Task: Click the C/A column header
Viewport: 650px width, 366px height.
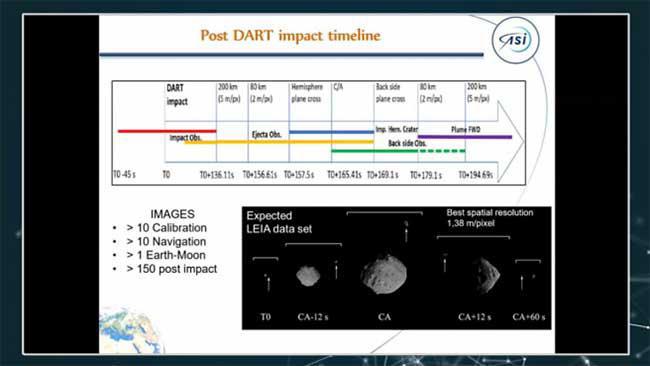Action: pos(338,87)
